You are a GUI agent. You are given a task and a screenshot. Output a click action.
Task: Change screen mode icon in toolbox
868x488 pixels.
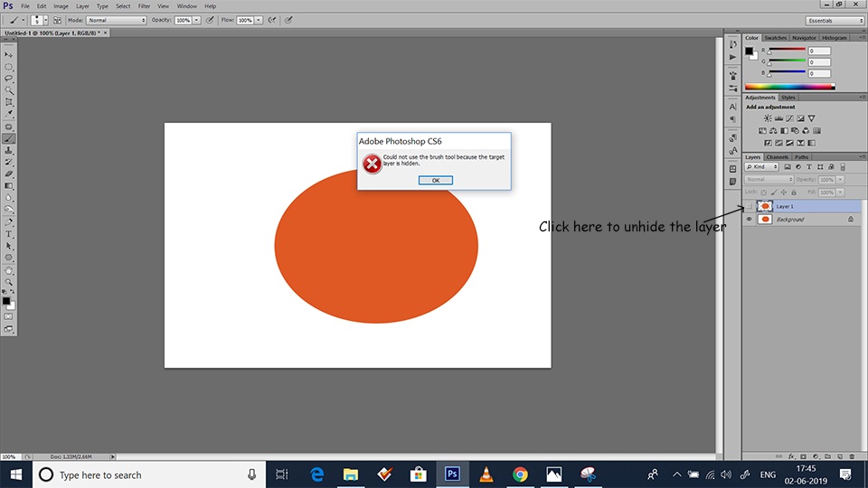(x=8, y=329)
